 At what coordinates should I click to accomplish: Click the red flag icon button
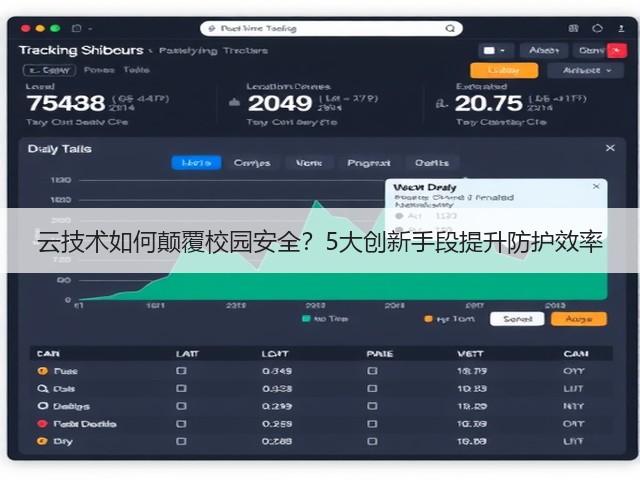[x=617, y=51]
